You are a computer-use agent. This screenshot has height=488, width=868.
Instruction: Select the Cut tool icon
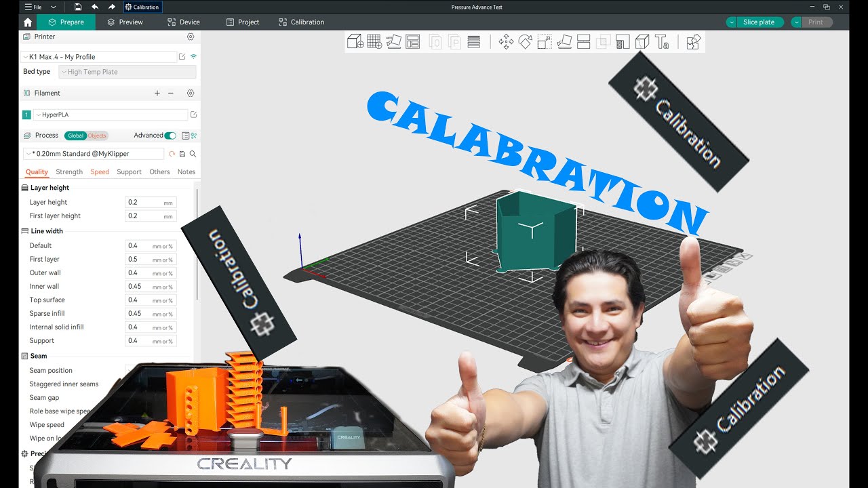click(x=583, y=42)
